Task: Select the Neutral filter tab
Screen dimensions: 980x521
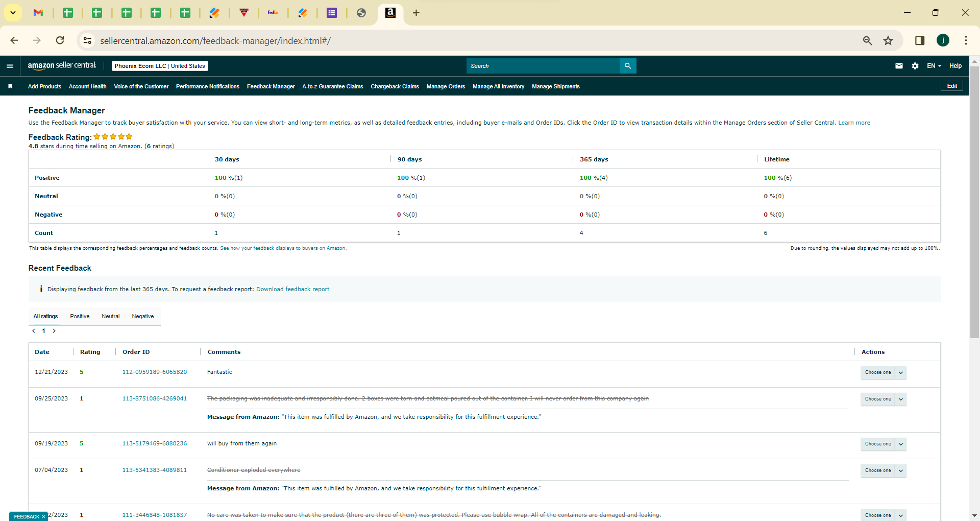Action: (x=111, y=316)
